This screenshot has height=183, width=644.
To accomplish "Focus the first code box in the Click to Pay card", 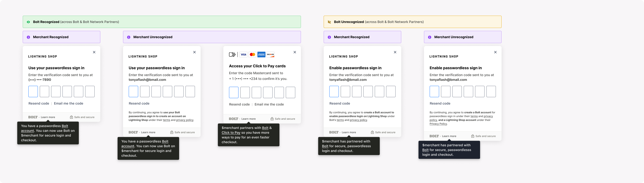I will pyautogui.click(x=234, y=92).
